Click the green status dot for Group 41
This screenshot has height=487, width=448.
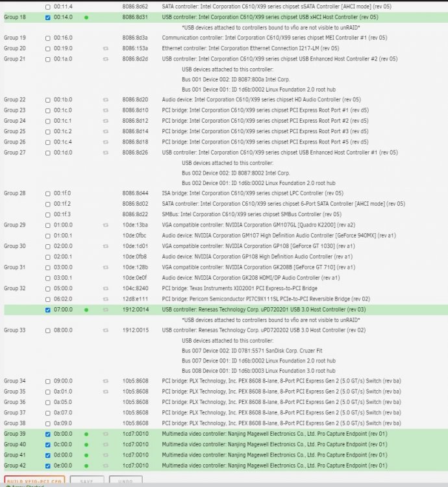[86, 455]
